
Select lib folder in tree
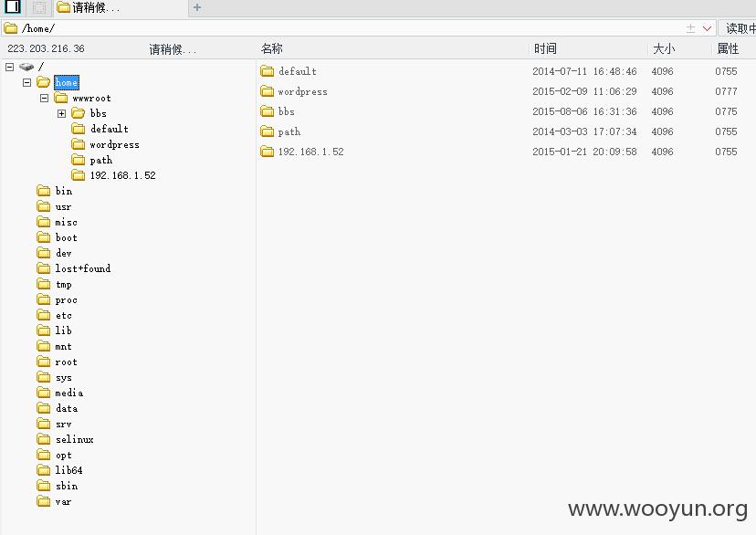click(63, 330)
